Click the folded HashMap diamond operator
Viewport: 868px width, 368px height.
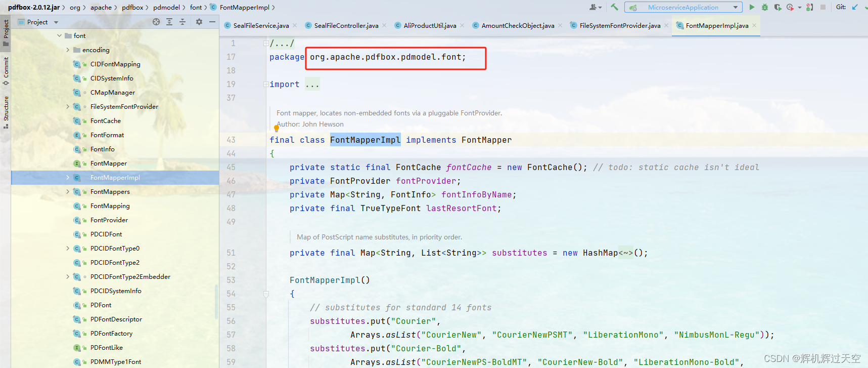tap(626, 253)
